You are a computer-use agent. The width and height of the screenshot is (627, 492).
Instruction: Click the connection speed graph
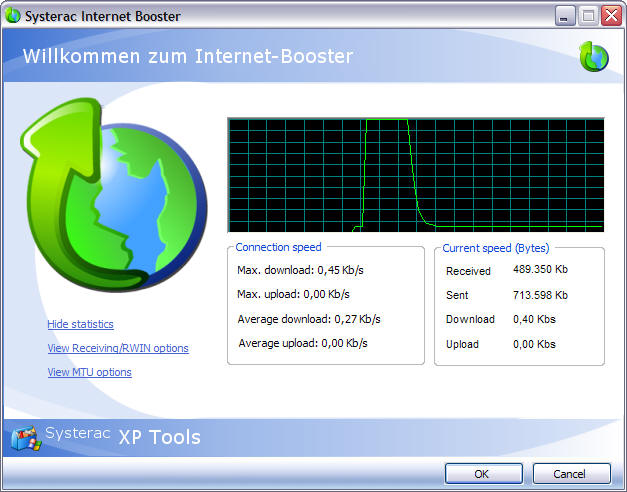416,175
